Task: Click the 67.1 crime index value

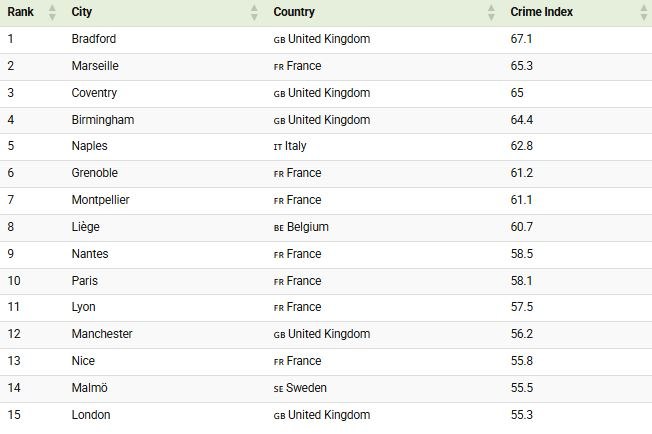Action: 521,39
